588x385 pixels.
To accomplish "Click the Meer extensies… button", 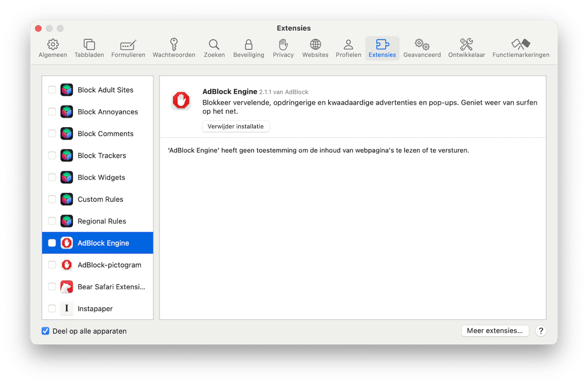I will tap(495, 331).
